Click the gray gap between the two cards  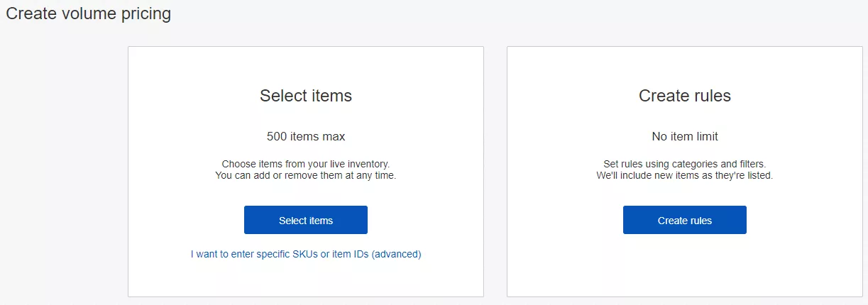tap(495, 172)
